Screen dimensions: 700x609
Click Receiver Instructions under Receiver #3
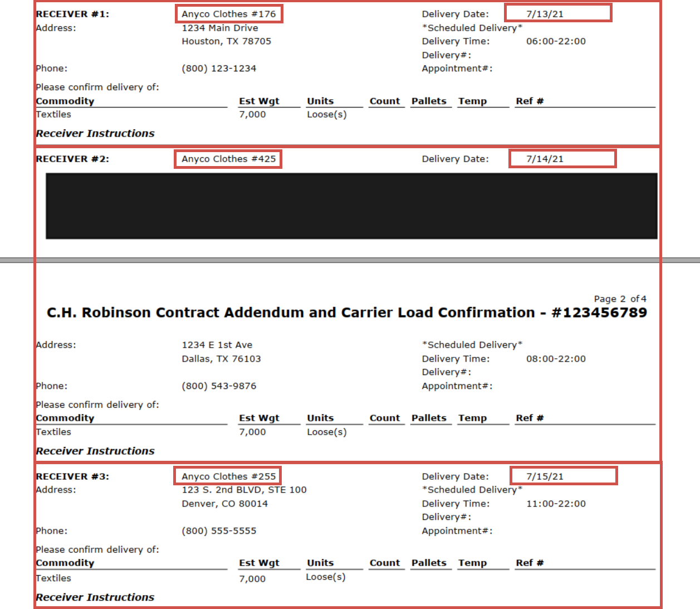(x=95, y=597)
